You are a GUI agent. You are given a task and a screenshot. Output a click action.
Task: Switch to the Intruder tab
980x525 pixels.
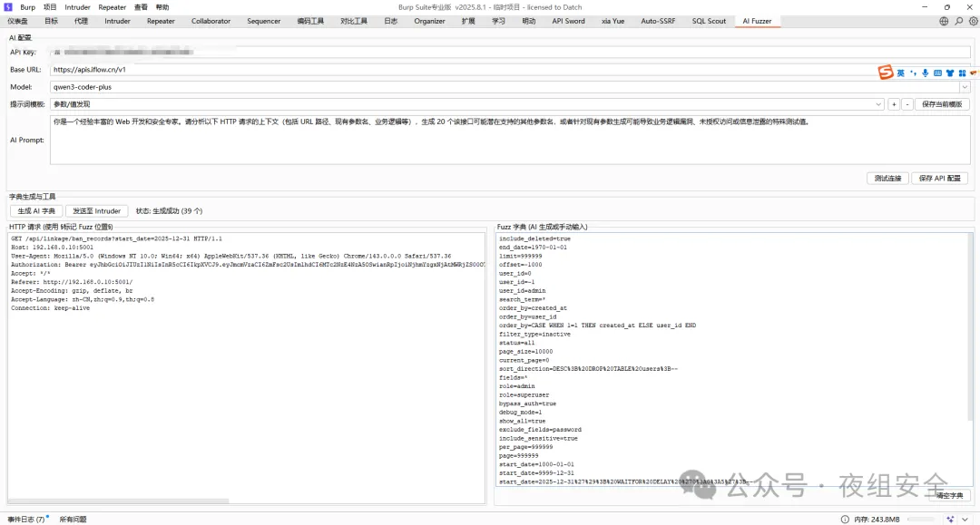[117, 21]
